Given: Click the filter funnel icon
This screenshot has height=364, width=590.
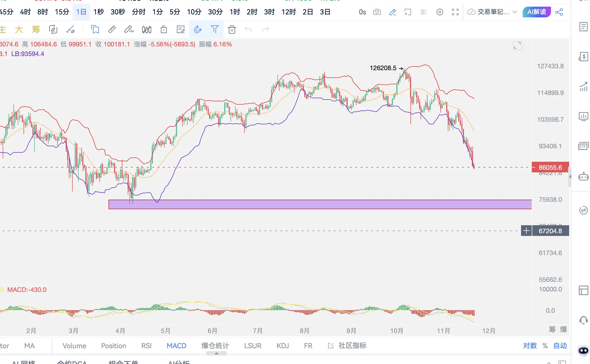Looking at the screenshot, I should click(215, 29).
